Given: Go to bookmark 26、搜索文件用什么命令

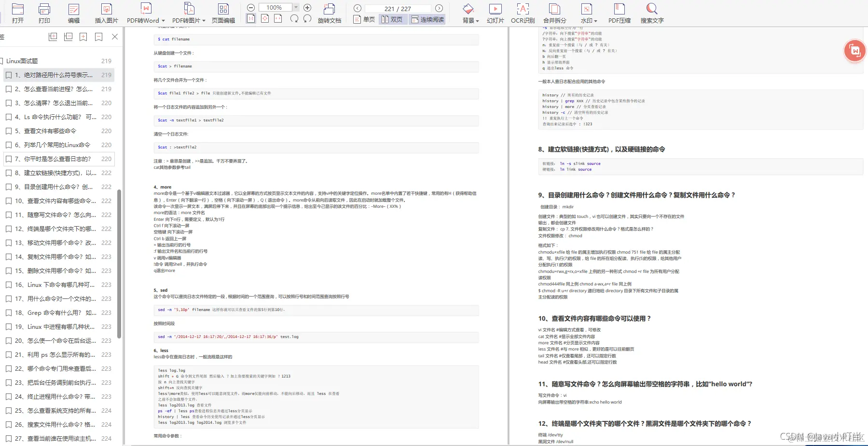Looking at the screenshot, I should coord(59,424).
